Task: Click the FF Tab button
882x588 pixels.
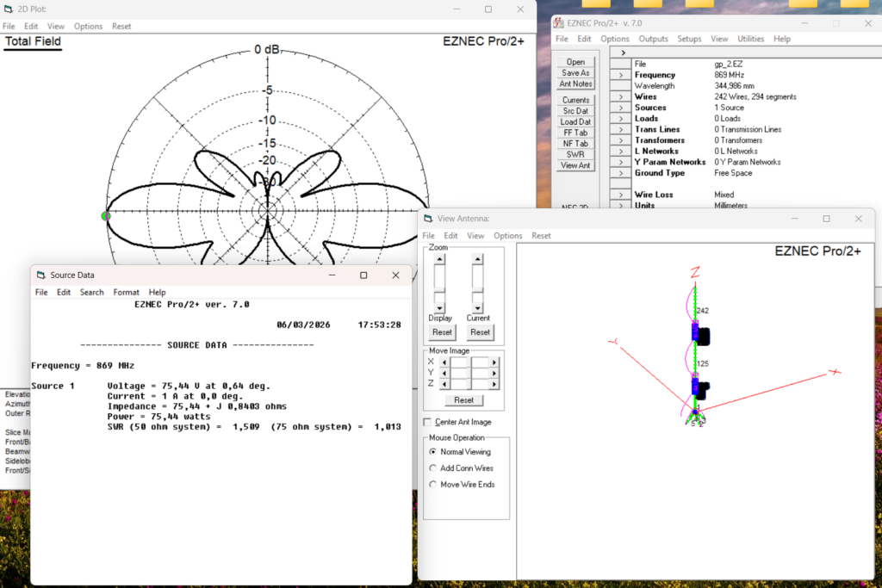Action: [x=575, y=133]
